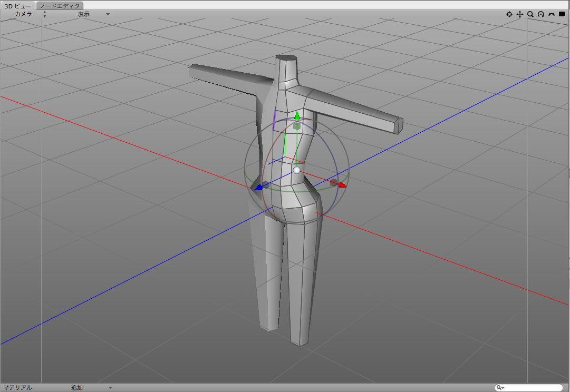570x392 pixels.
Task: Select the orbit camera tool icon
Action: (509, 14)
